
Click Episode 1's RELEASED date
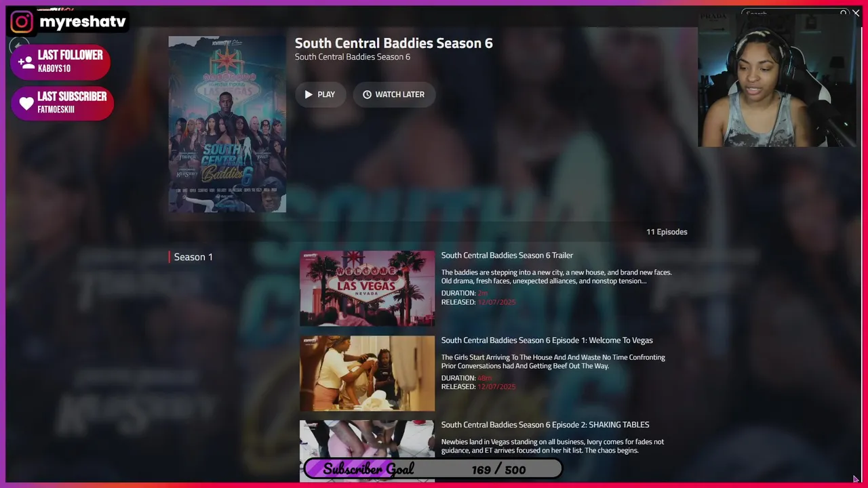(496, 387)
